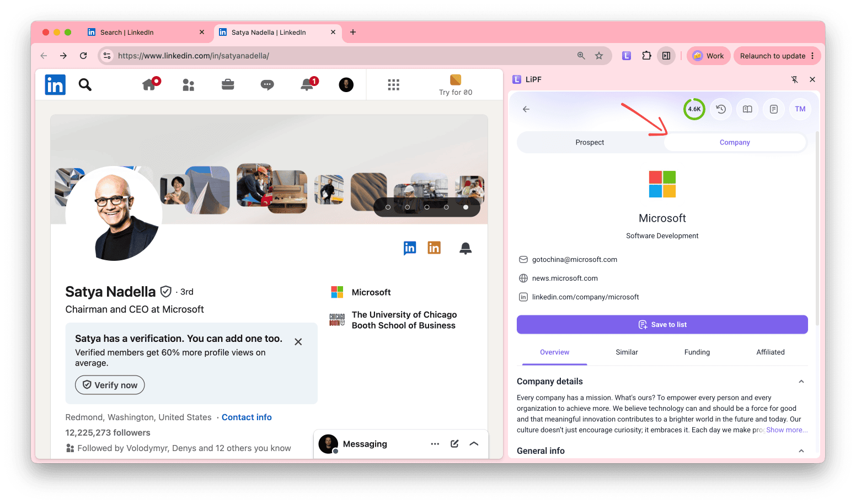Open Jobs briefcase icon
The image size is (856, 504).
(228, 84)
